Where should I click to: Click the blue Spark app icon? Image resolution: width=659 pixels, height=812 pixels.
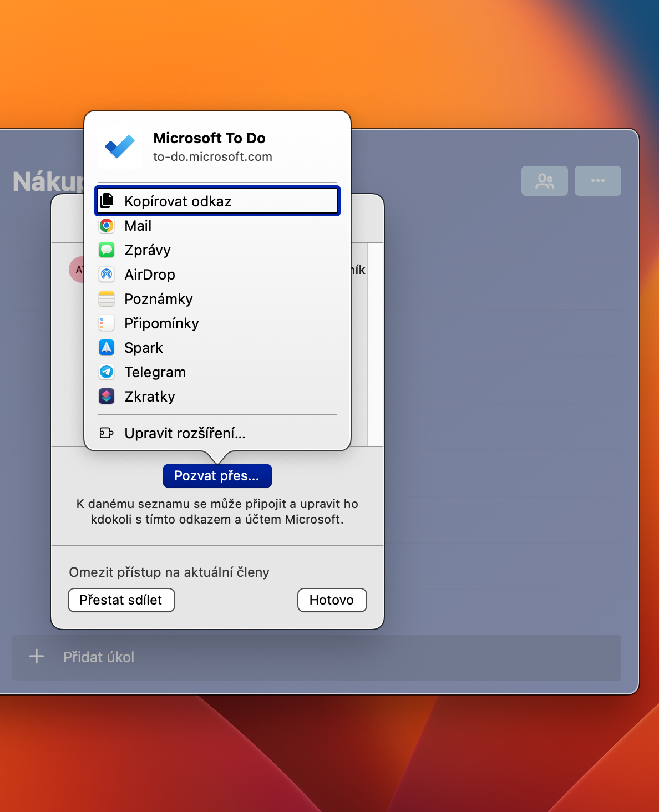pyautogui.click(x=107, y=348)
